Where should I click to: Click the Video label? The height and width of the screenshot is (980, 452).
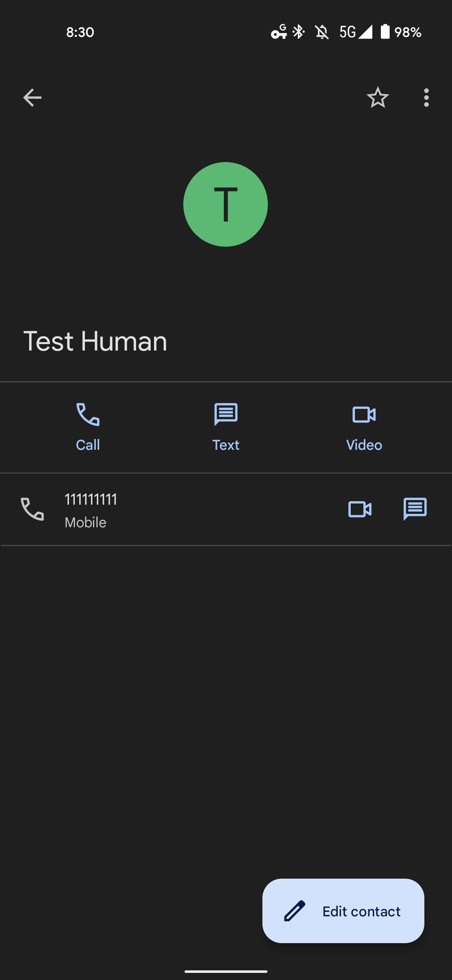click(x=364, y=445)
